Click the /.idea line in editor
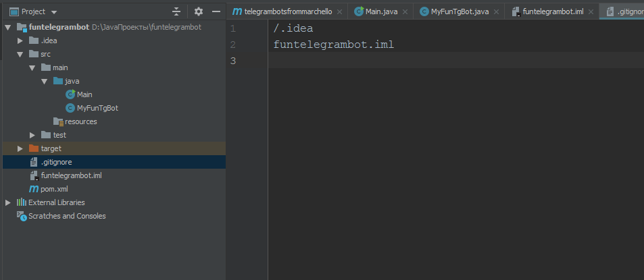644x280 pixels. [293, 29]
